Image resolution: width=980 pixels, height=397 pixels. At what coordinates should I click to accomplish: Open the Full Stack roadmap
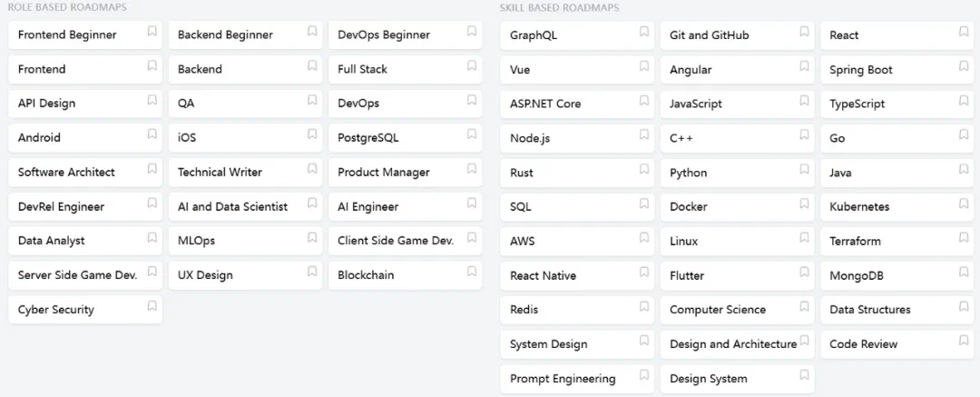[x=363, y=69]
